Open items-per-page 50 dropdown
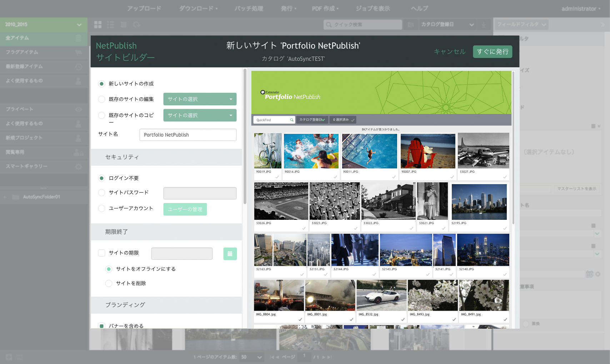 pos(251,357)
